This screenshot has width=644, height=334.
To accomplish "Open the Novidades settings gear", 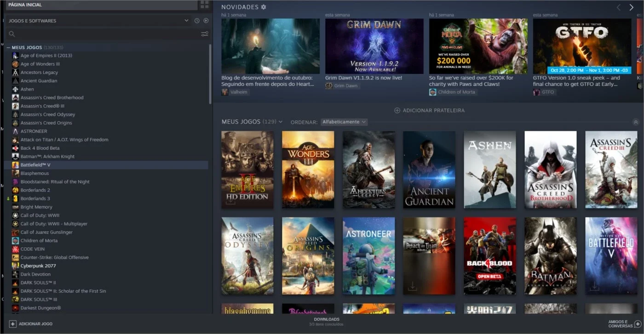I will [x=264, y=7].
